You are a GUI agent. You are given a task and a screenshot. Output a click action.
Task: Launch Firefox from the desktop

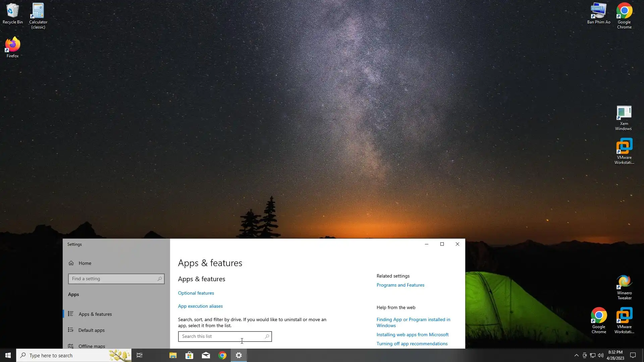pyautogui.click(x=12, y=47)
